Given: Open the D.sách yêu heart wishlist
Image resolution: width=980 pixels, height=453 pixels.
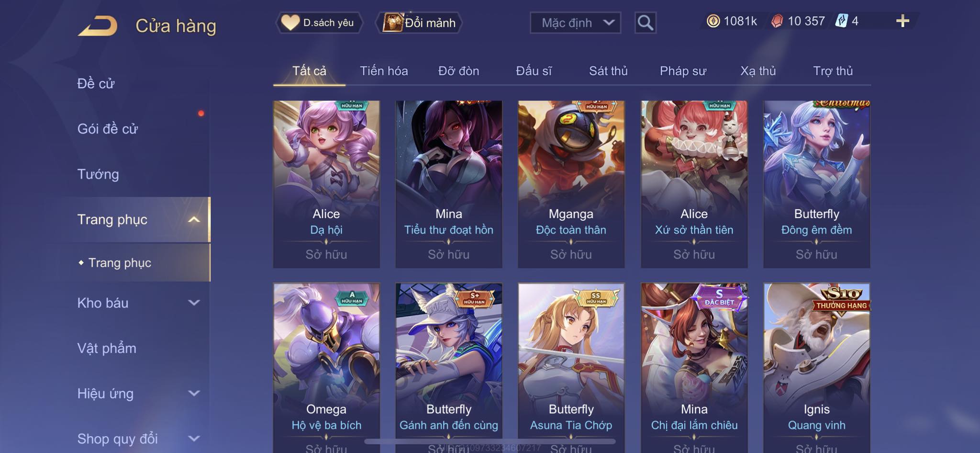Looking at the screenshot, I should (319, 23).
